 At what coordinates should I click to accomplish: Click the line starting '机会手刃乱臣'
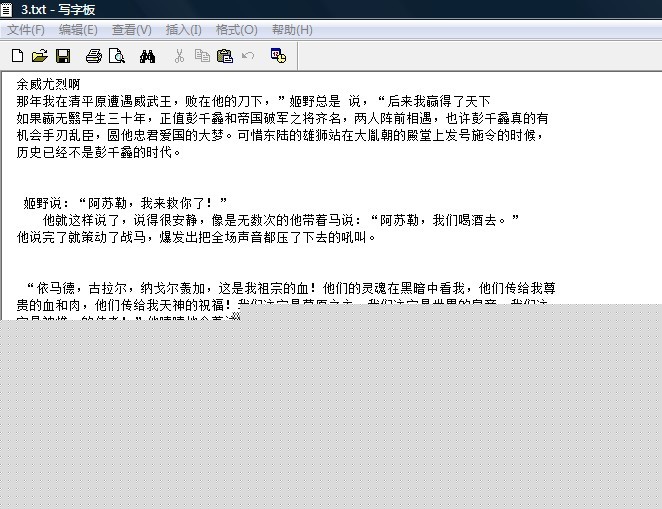(280, 135)
